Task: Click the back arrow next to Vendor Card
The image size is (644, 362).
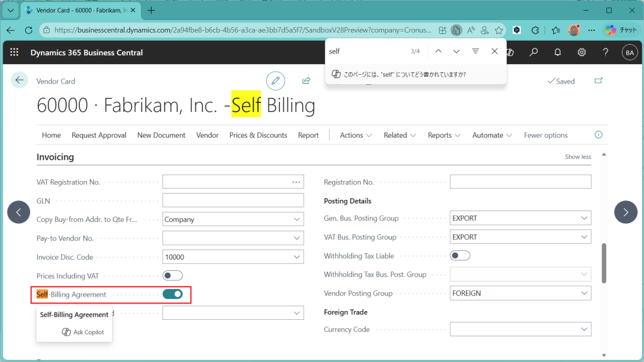Action: click(19, 80)
